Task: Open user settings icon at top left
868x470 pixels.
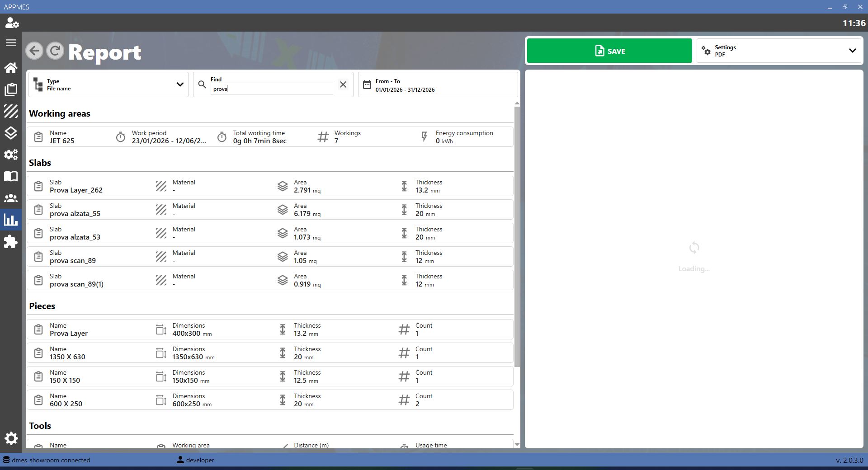Action: point(11,23)
